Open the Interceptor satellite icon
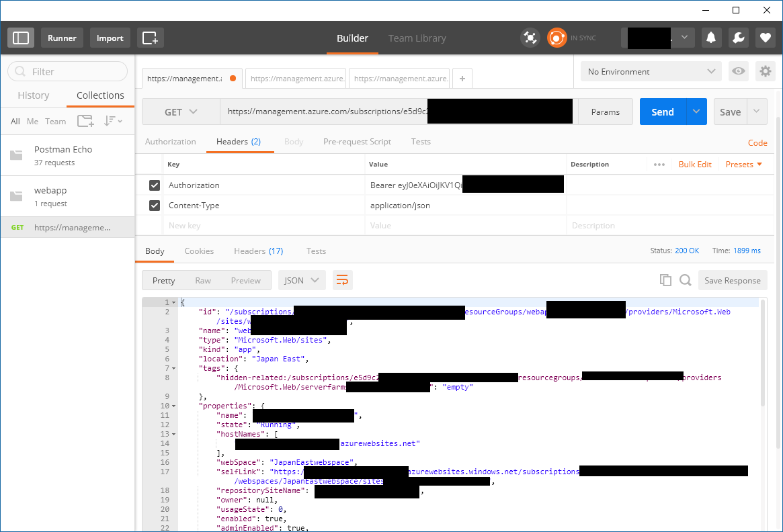The width and height of the screenshot is (783, 532). click(530, 38)
